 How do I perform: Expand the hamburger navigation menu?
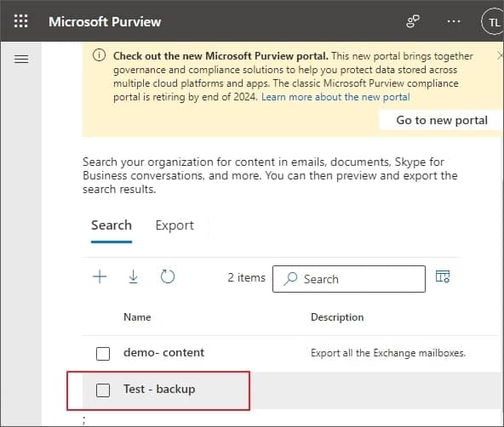(x=21, y=59)
